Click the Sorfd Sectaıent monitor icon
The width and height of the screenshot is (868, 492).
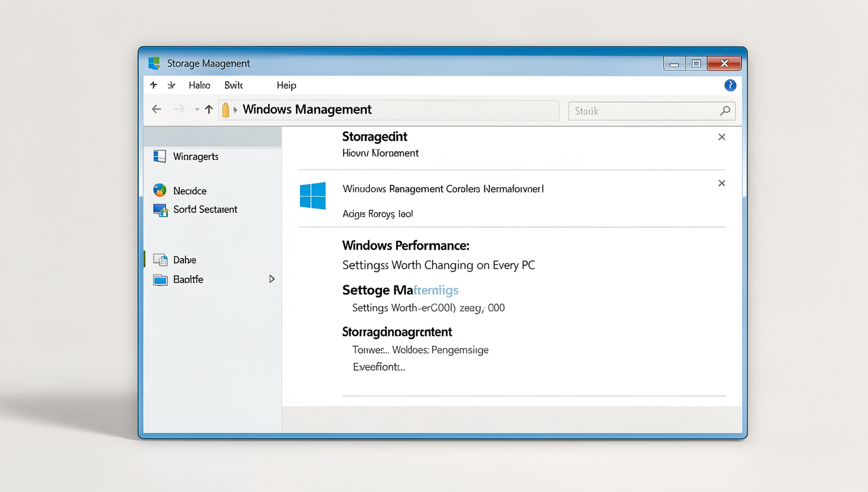click(161, 210)
